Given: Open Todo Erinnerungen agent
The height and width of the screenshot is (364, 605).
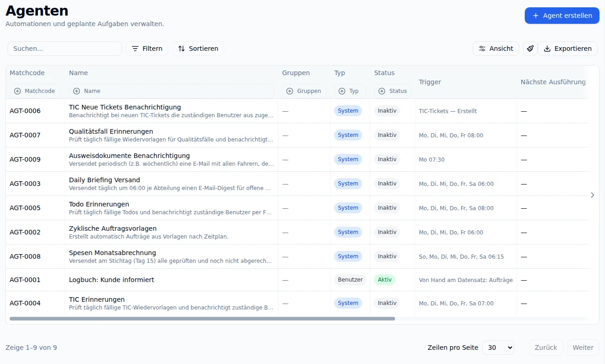Looking at the screenshot, I should click(x=99, y=204).
